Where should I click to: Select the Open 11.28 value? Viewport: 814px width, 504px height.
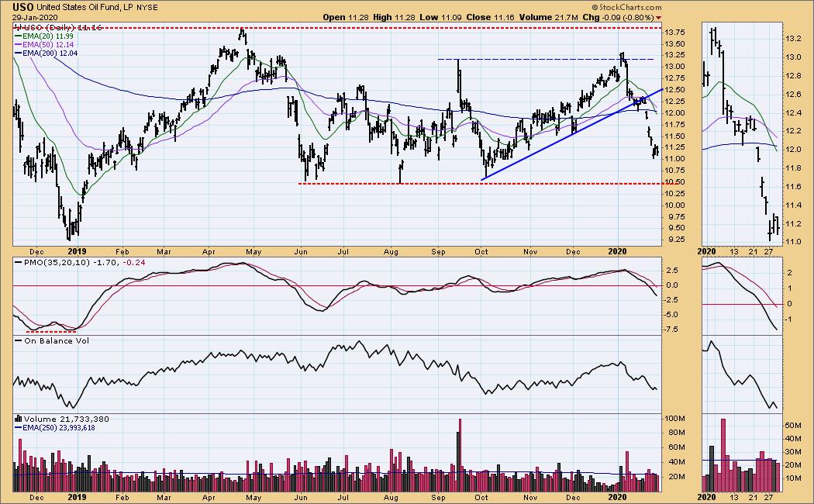(x=345, y=17)
